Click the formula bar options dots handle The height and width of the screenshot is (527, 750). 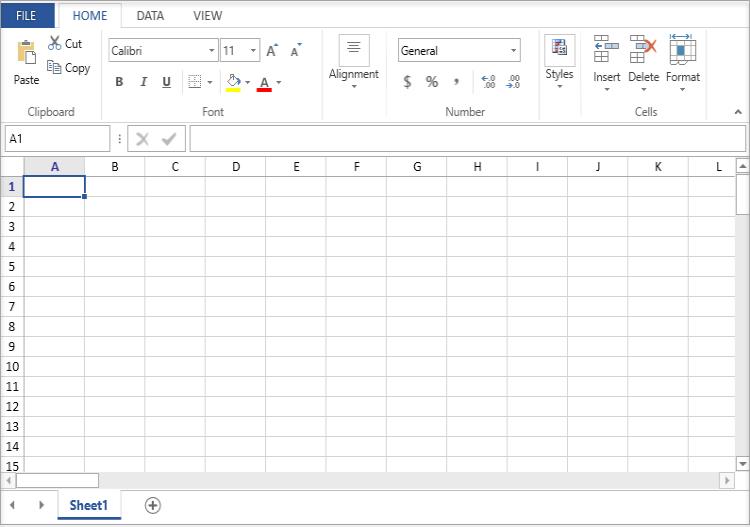tap(119, 139)
